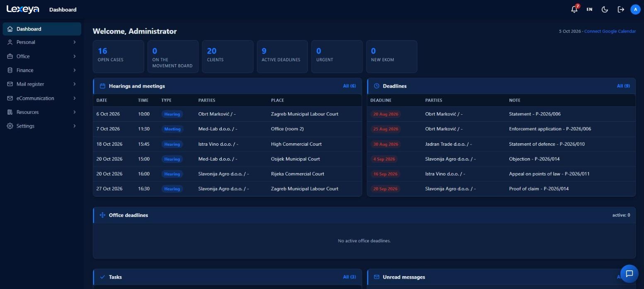The image size is (644, 289).
Task: Select Office in the sidebar
Action: click(x=42, y=56)
